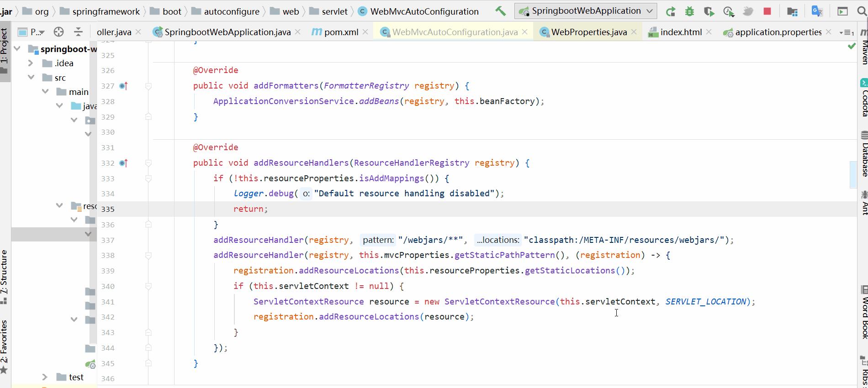Start debugging with the bug icon
The width and height of the screenshot is (868, 388).
689,11
